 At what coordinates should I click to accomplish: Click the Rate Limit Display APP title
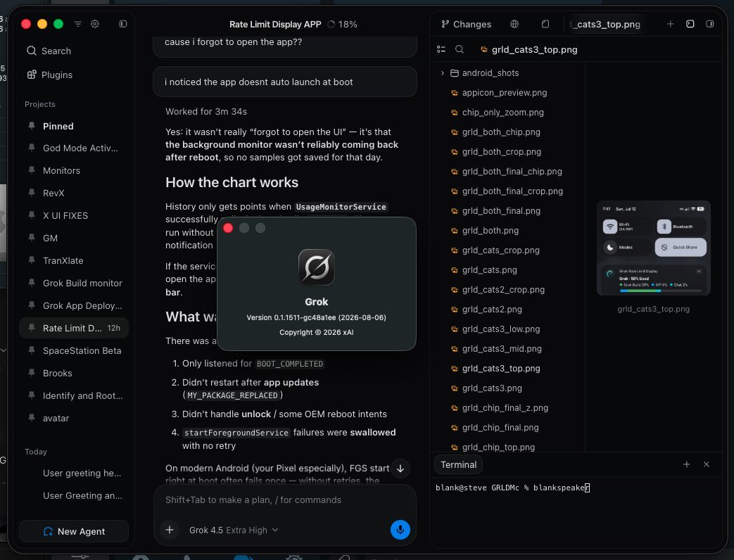(x=275, y=25)
